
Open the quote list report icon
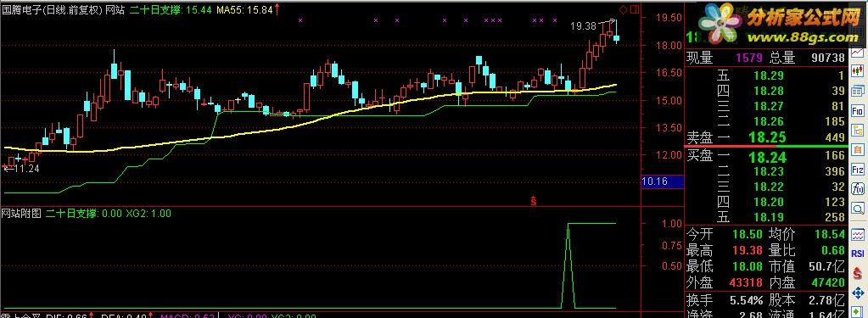858,91
